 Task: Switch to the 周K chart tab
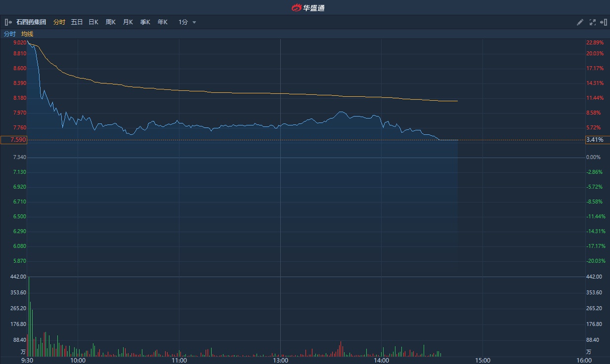click(x=111, y=22)
